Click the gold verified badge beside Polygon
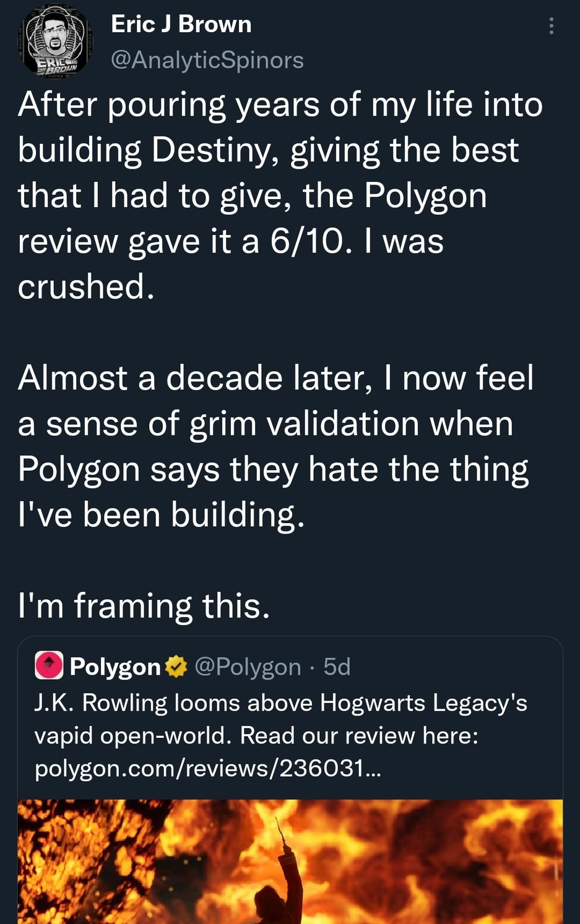Image resolution: width=580 pixels, height=924 pixels. (x=176, y=666)
